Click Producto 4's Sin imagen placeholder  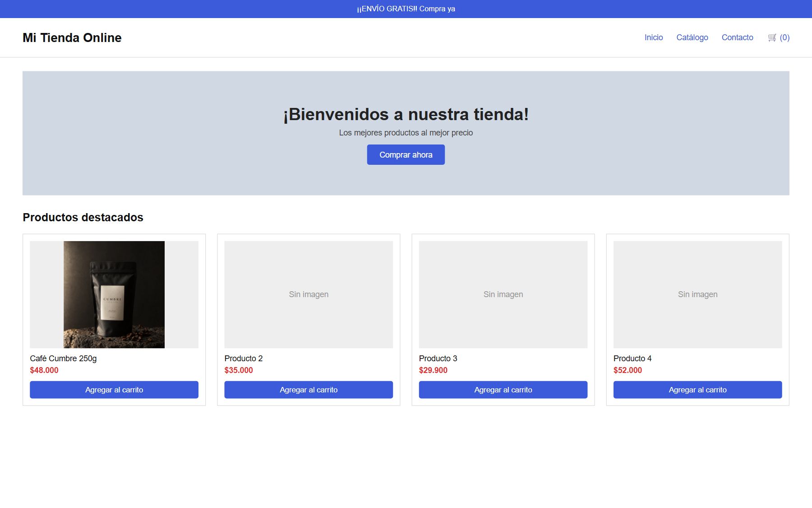(697, 294)
